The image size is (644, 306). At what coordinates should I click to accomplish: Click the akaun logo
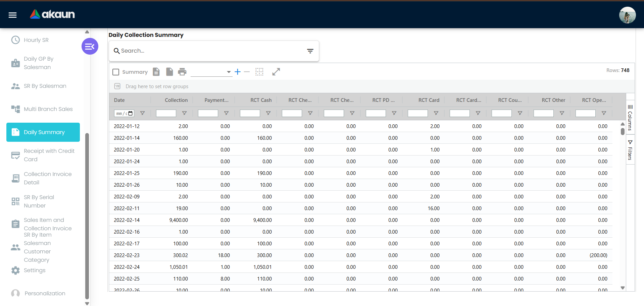click(x=52, y=14)
